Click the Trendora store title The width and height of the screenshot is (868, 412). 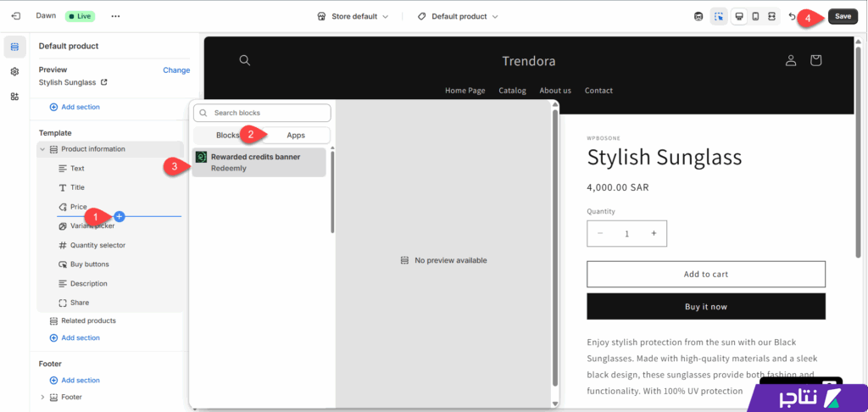[529, 61]
